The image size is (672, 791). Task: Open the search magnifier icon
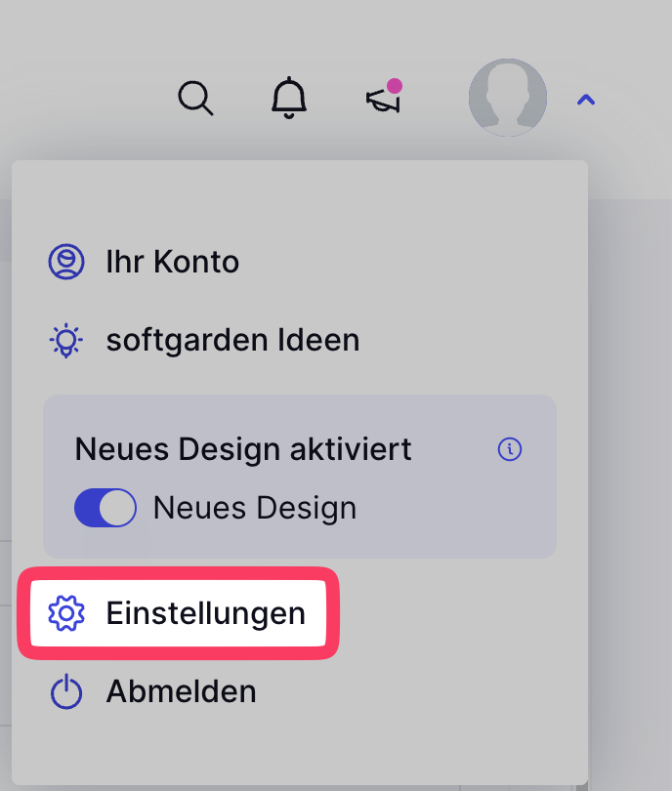pyautogui.click(x=195, y=98)
